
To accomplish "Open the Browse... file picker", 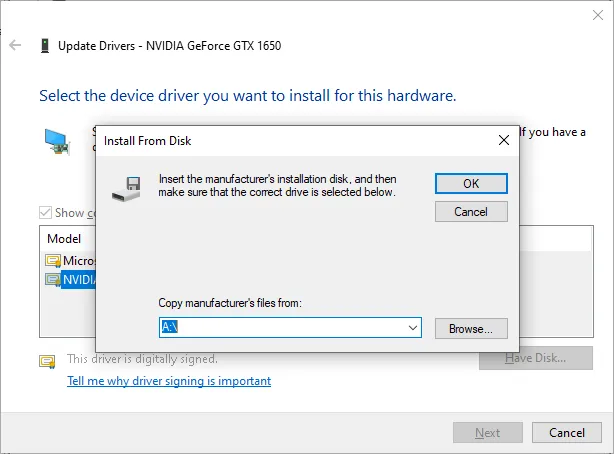I will click(471, 328).
